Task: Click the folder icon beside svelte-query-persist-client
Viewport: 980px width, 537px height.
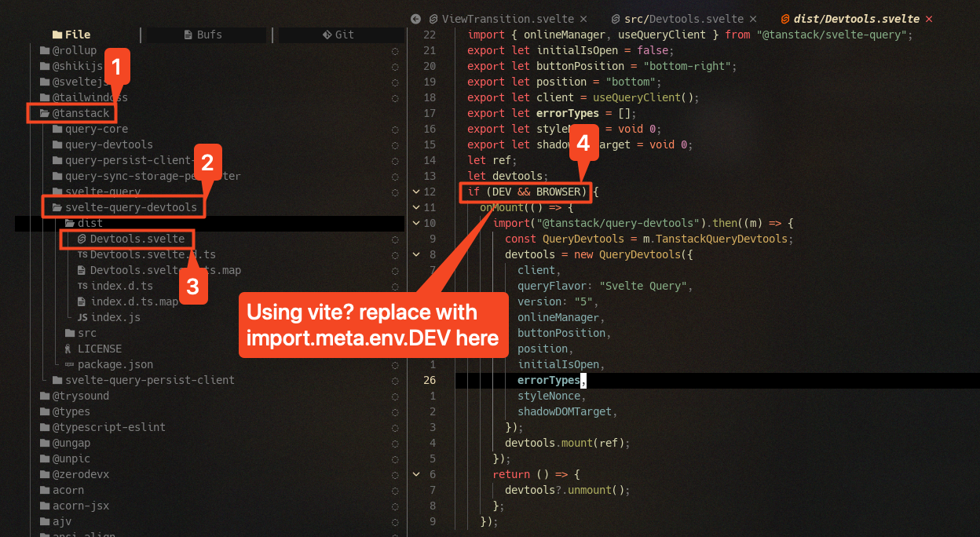Action: (x=57, y=380)
